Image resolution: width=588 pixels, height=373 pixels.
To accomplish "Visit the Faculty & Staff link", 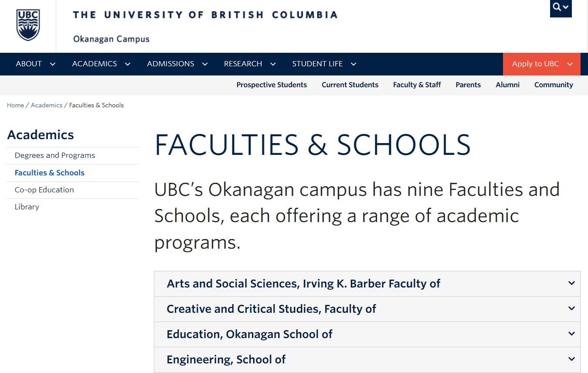I will tap(417, 85).
